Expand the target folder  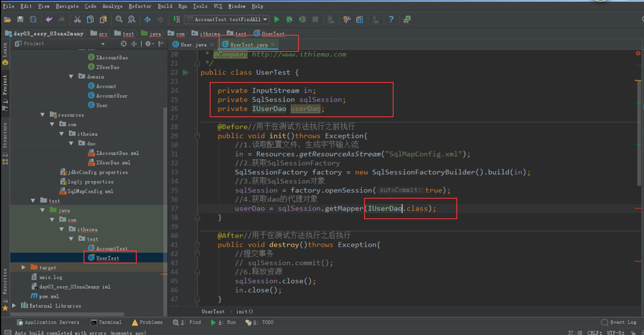point(23,267)
